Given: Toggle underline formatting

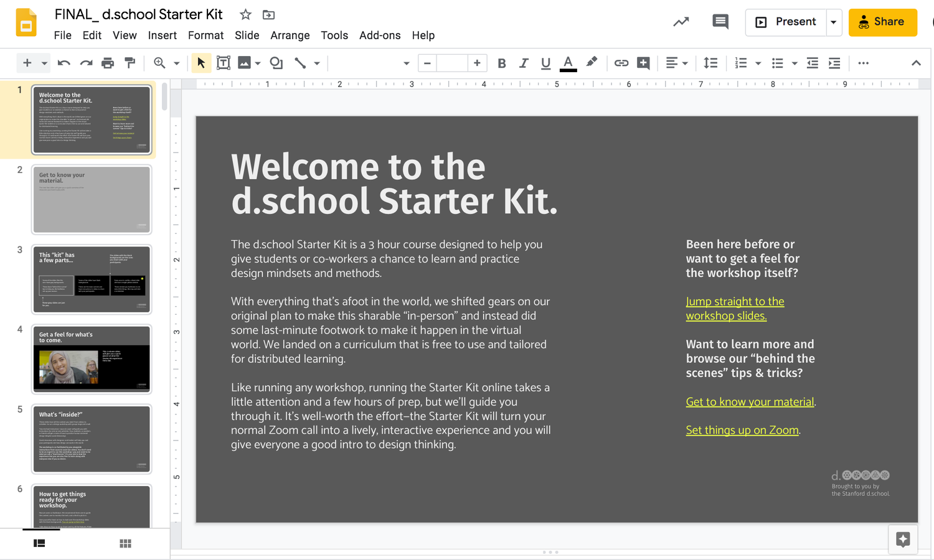Looking at the screenshot, I should [x=545, y=63].
